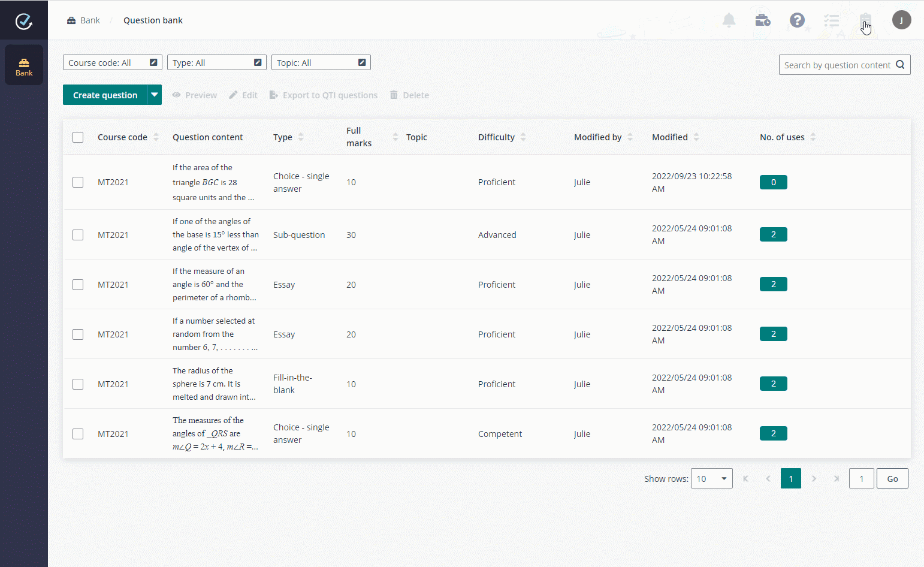Click the app logo in sidebar

coord(24,22)
